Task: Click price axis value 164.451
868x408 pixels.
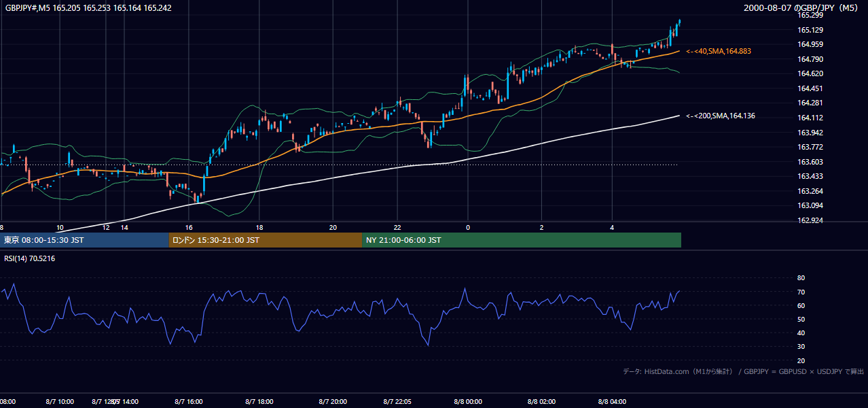Action: click(810, 88)
